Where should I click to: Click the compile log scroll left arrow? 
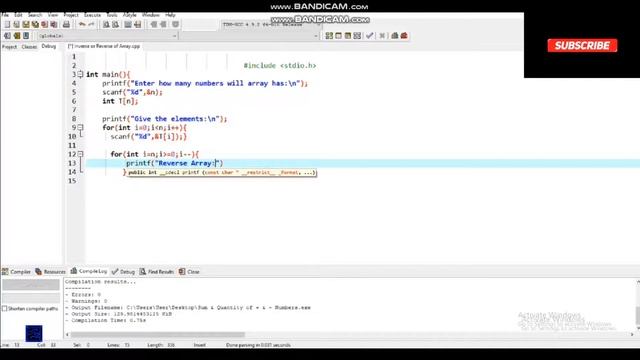click(67, 335)
